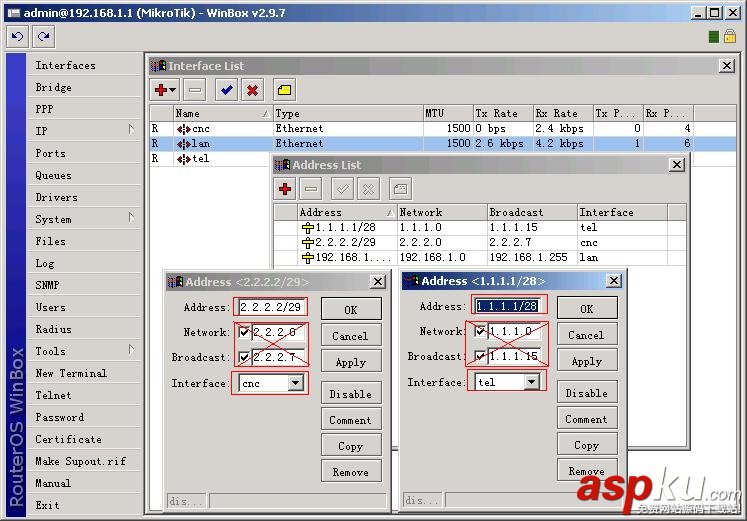This screenshot has height=521, width=747.
Task: Click the red plus add icon in Address List
Action: 285,189
